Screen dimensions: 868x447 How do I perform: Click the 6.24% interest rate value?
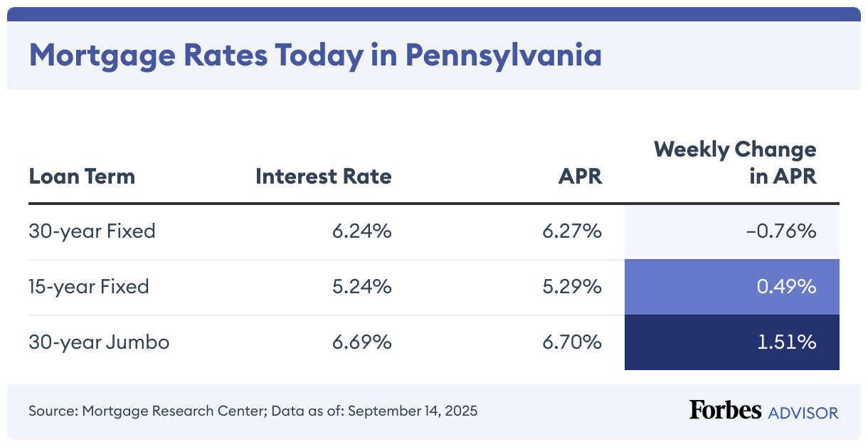tap(361, 231)
